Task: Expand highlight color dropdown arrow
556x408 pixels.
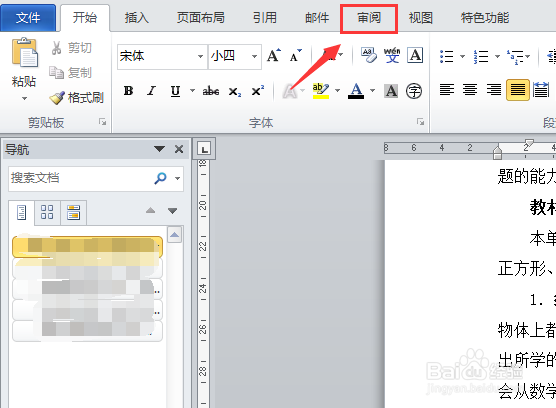Action: [x=338, y=91]
